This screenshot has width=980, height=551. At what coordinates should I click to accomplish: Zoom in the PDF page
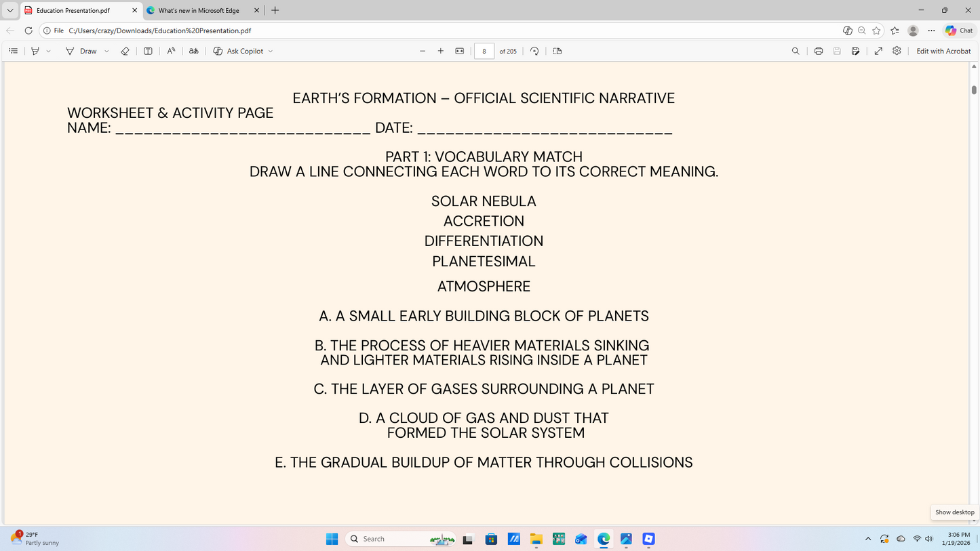pyautogui.click(x=441, y=51)
